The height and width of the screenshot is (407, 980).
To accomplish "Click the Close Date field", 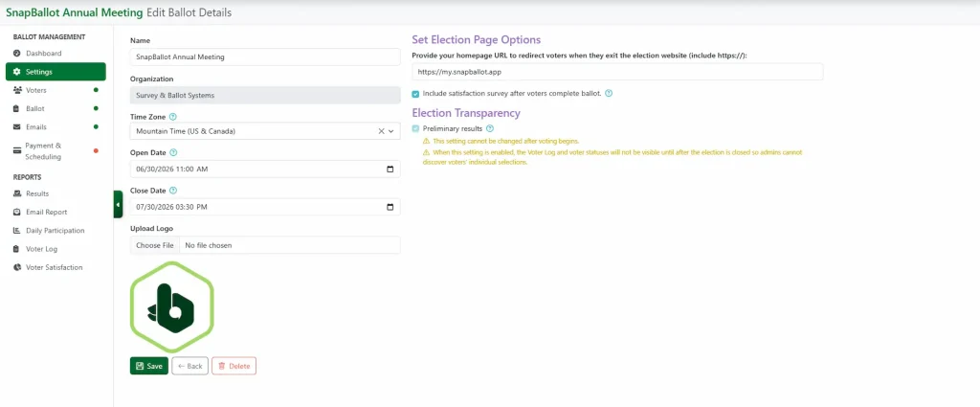I will (x=265, y=207).
